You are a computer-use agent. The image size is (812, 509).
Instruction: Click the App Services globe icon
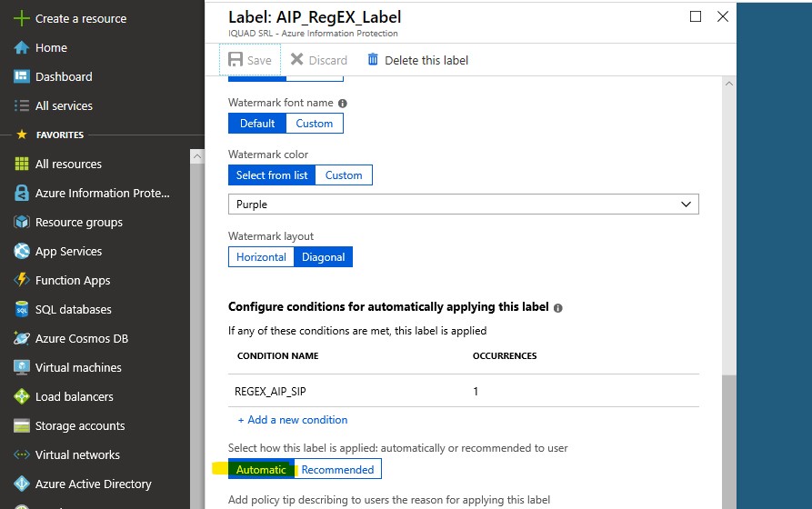click(21, 251)
